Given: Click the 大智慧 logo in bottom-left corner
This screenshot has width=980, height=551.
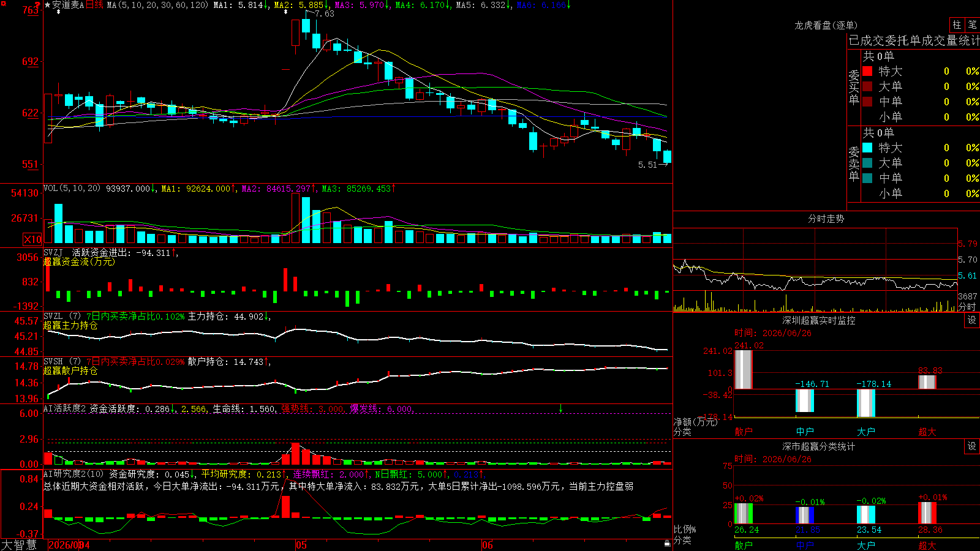Looking at the screenshot, I should pyautogui.click(x=19, y=544).
